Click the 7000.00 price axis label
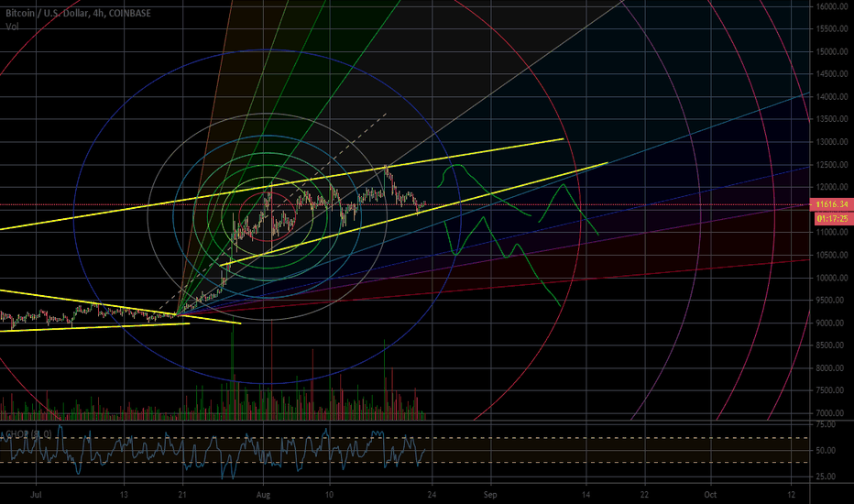The width and height of the screenshot is (854, 504). pos(832,413)
